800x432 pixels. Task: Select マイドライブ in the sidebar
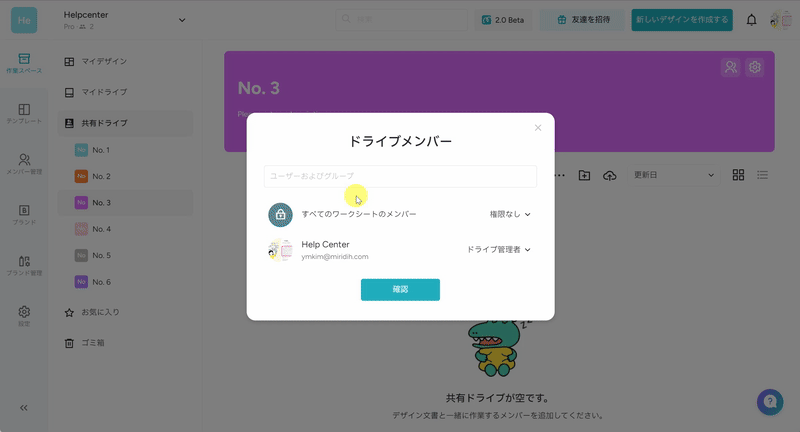point(103,92)
